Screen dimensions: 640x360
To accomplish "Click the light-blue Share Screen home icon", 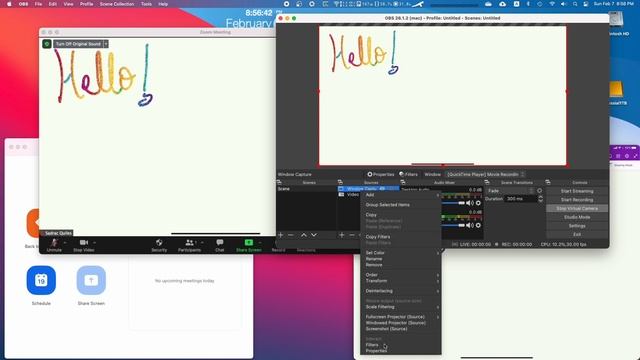I will coord(91,280).
